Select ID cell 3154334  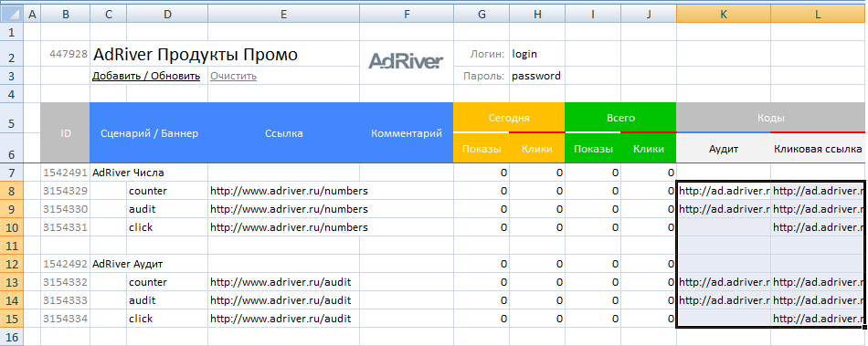(x=65, y=319)
